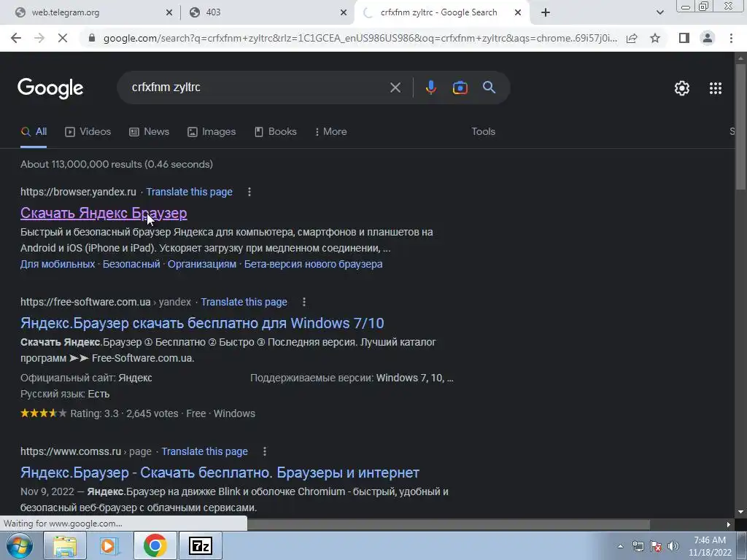Screen dimensions: 747x560
Task: Expand the More search filters menu
Action: (x=330, y=131)
